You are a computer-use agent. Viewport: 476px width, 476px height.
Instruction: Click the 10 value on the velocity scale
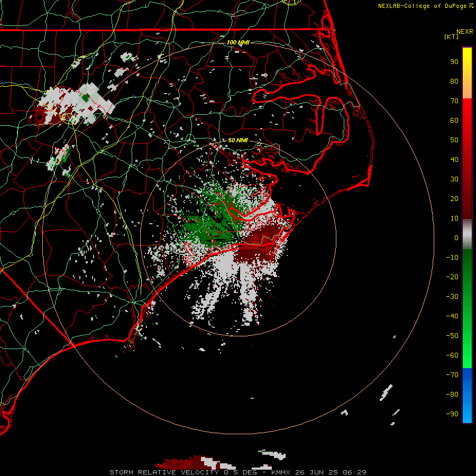click(x=454, y=218)
